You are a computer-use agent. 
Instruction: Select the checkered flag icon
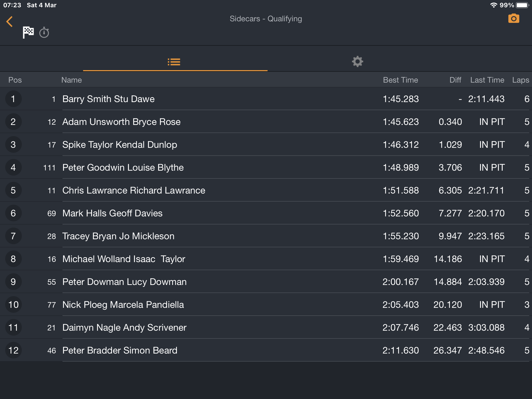28,32
